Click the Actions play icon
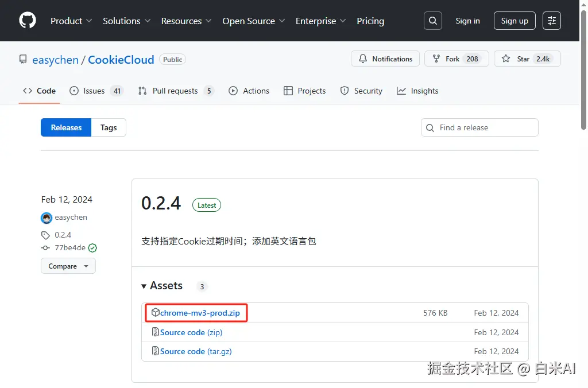The width and height of the screenshot is (588, 388). (x=233, y=91)
